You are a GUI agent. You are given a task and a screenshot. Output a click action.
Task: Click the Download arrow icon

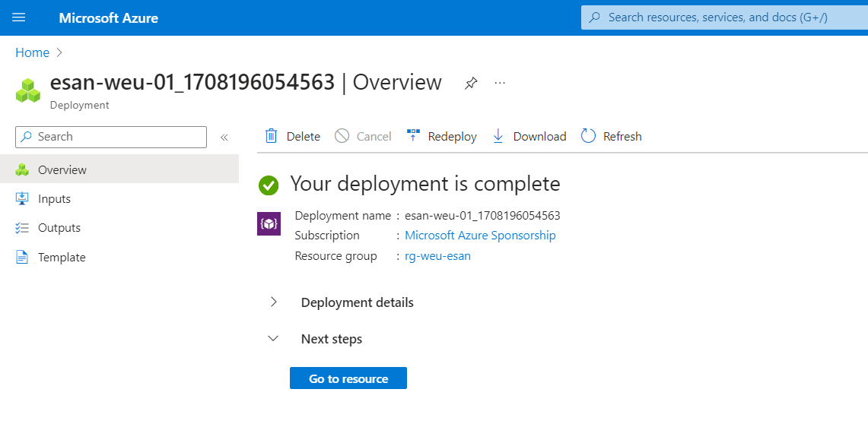coord(498,136)
